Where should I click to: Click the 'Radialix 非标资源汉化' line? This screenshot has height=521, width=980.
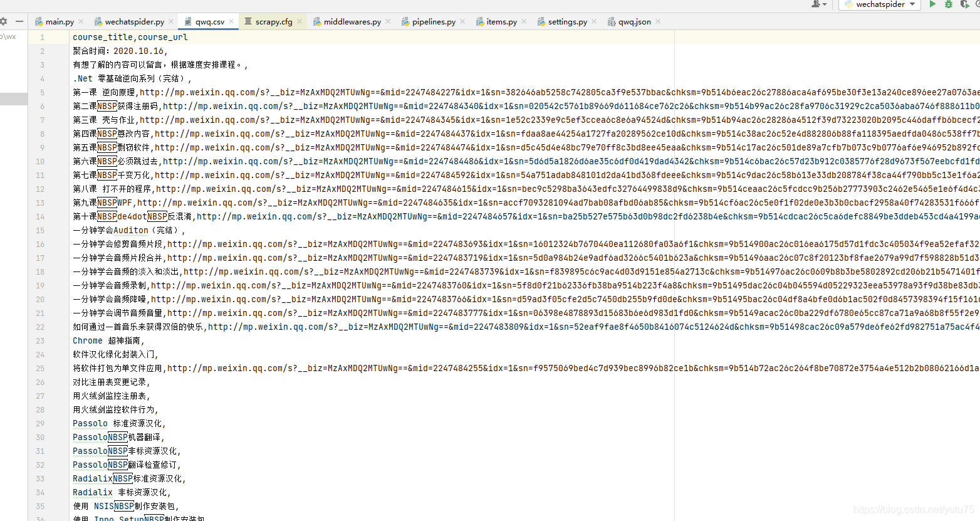tap(122, 492)
